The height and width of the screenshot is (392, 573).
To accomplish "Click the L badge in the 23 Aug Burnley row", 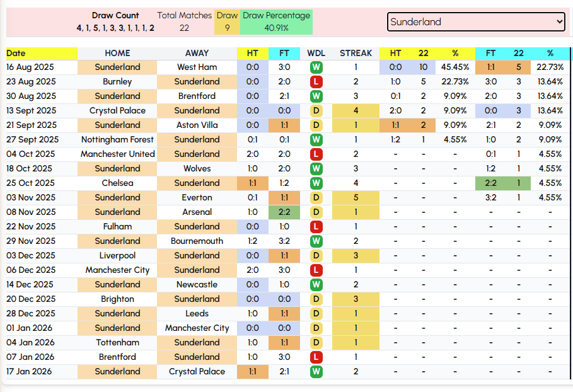I will point(316,81).
